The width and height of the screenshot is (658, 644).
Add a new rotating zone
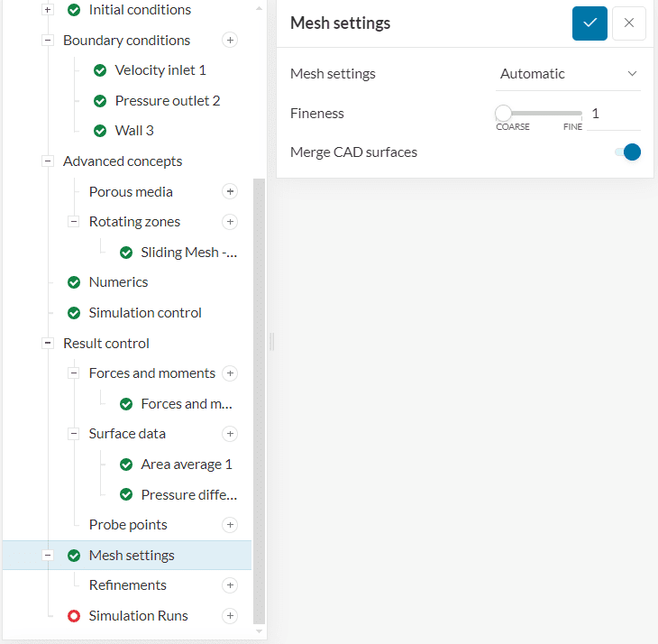tap(230, 222)
